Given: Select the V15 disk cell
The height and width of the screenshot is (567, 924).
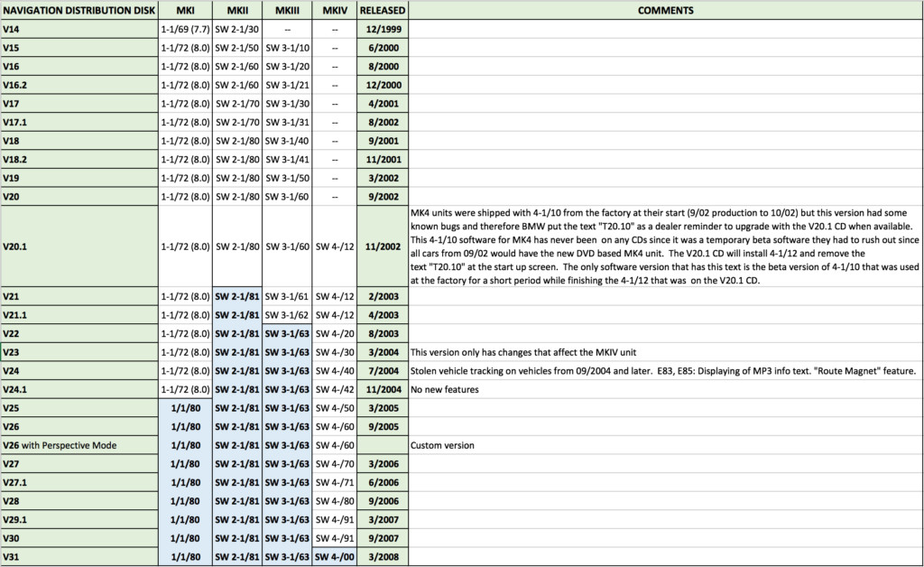Looking at the screenshot, I should (79, 48).
